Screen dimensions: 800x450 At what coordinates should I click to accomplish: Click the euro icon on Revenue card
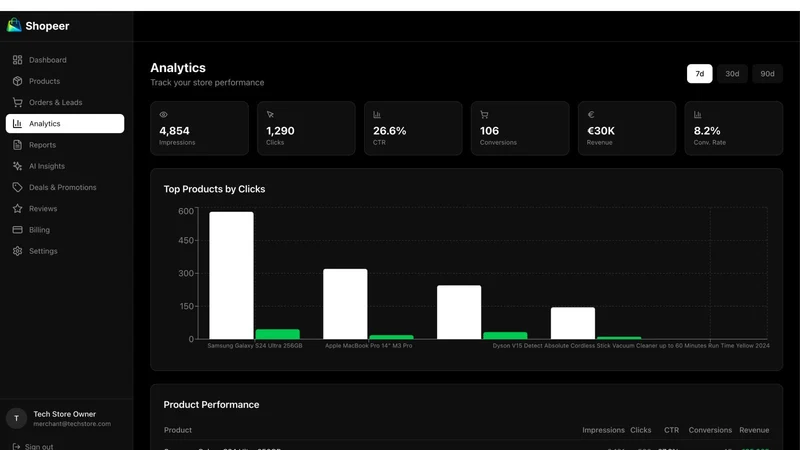[591, 115]
